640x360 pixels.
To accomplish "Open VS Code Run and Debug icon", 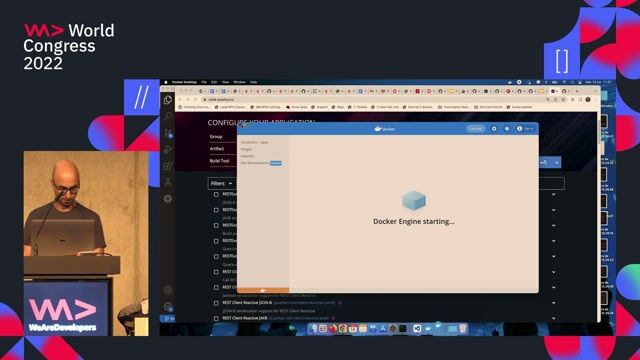I will point(168,149).
